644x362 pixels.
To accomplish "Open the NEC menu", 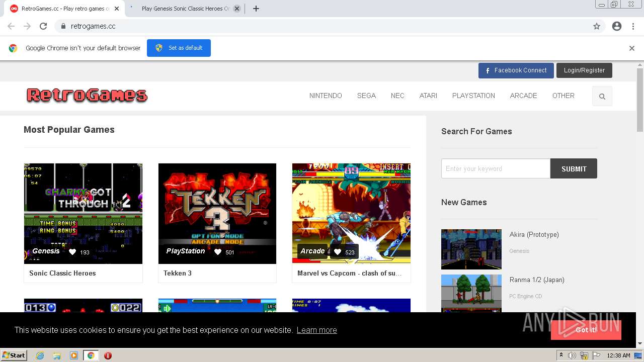I will 397,96.
